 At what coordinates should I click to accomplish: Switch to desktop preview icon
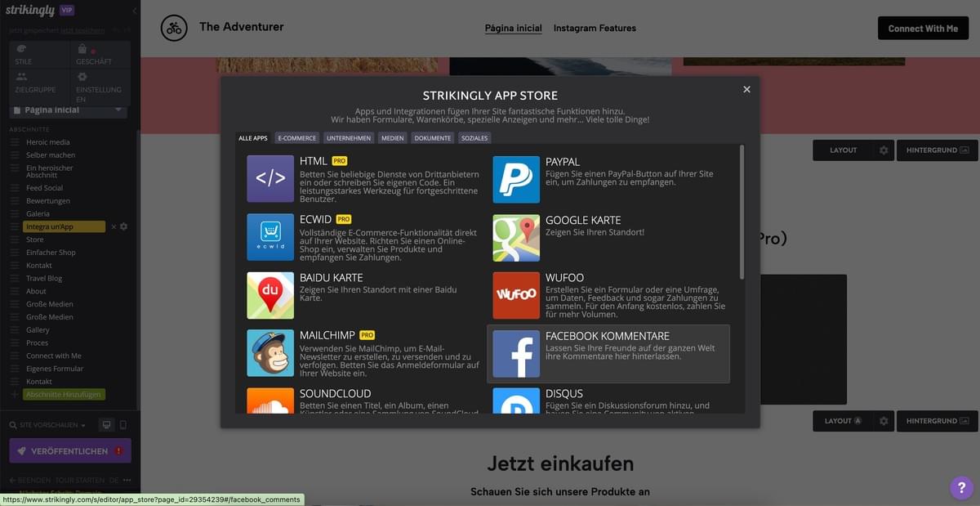point(105,425)
